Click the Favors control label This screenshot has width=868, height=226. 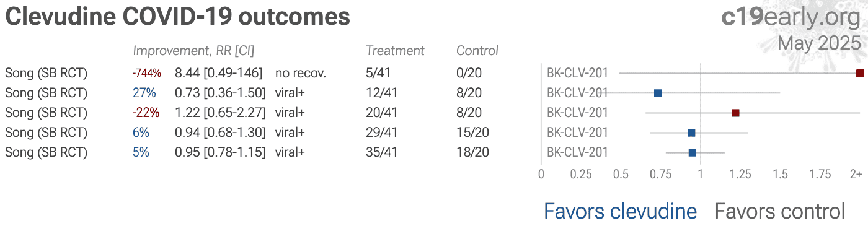pos(780,211)
